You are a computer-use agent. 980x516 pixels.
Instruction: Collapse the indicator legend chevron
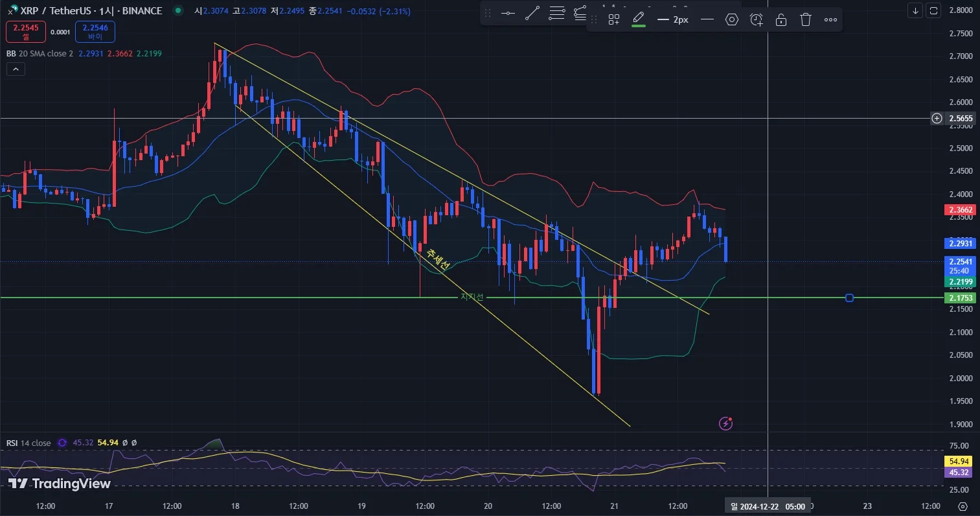click(x=16, y=69)
